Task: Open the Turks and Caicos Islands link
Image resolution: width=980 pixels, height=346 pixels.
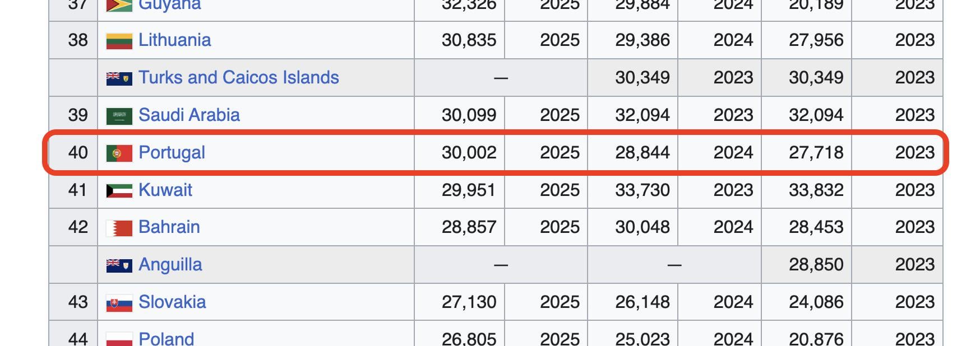Action: tap(238, 77)
